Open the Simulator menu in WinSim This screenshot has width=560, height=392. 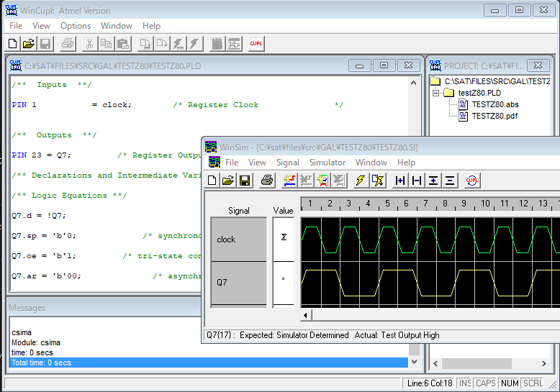(x=328, y=163)
